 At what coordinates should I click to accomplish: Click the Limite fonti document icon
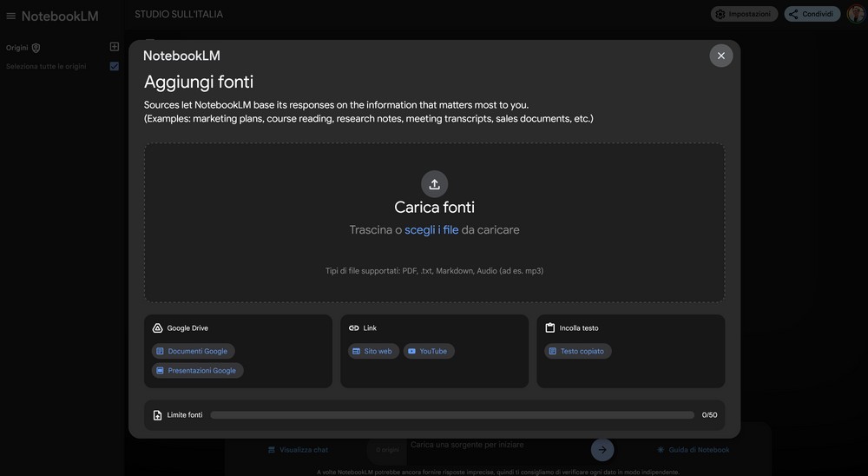click(157, 415)
